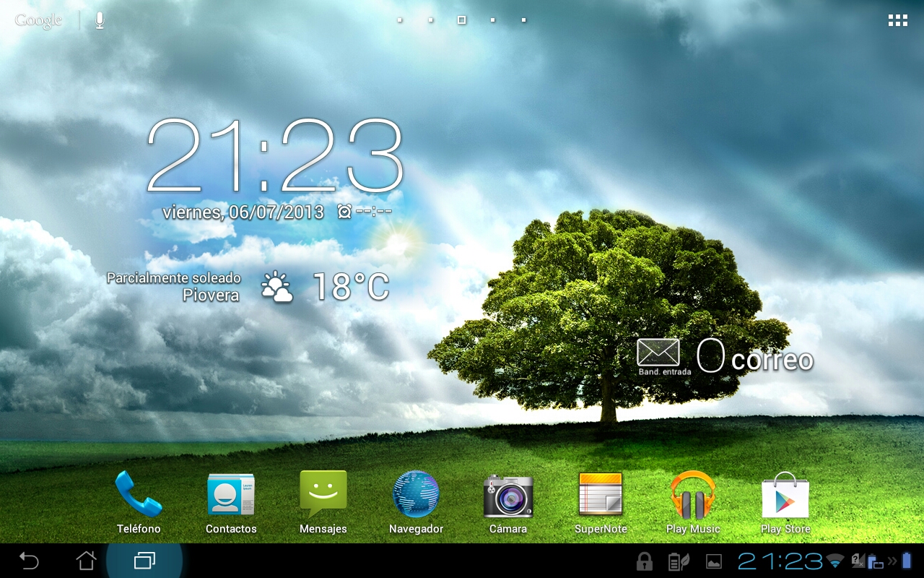Open the status bar clock panel
This screenshot has height=578, width=924.
tap(780, 561)
